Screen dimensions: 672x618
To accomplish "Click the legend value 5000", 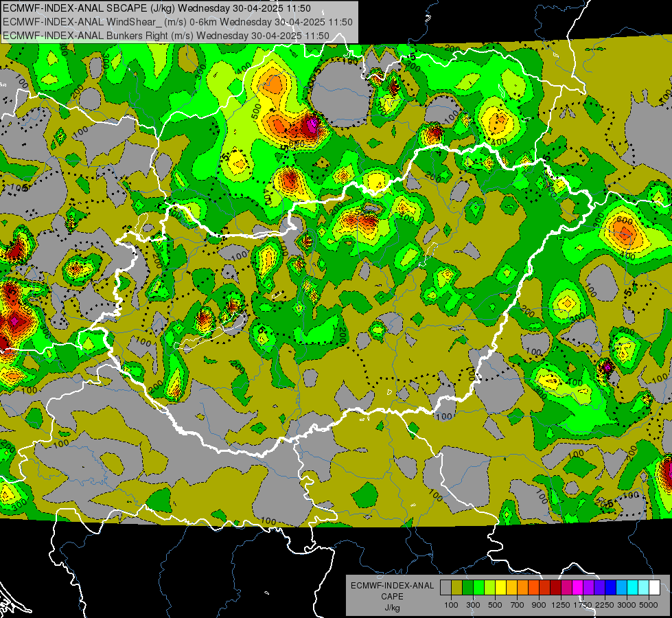I will coord(649,605).
